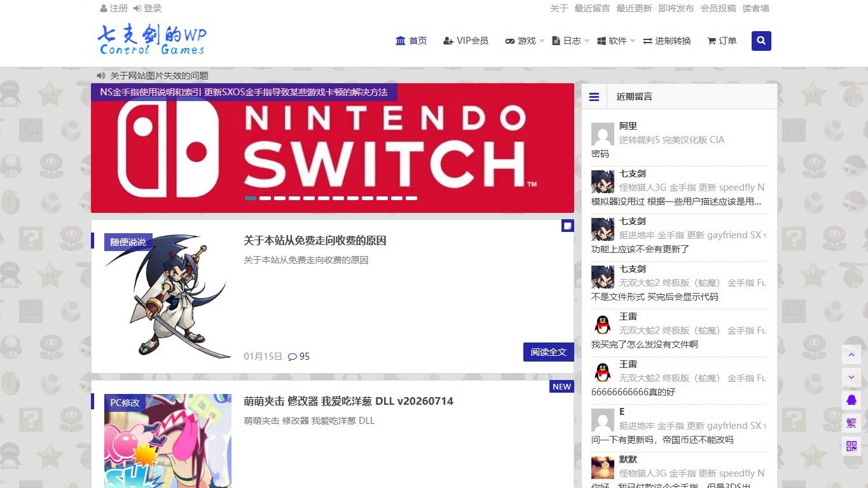The height and width of the screenshot is (488, 868).
Task: Click the 七支剑 avatar beside 功能上应该不会有更新了
Action: click(x=603, y=229)
